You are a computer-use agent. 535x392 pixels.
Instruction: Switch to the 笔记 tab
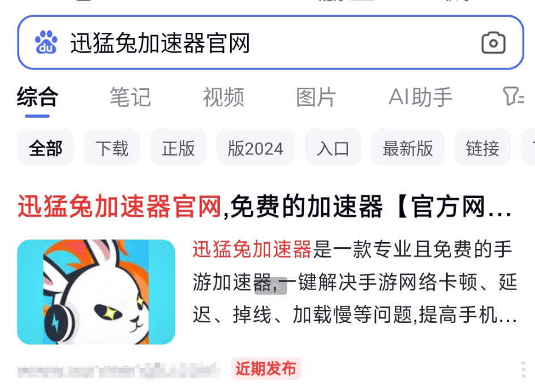(130, 97)
